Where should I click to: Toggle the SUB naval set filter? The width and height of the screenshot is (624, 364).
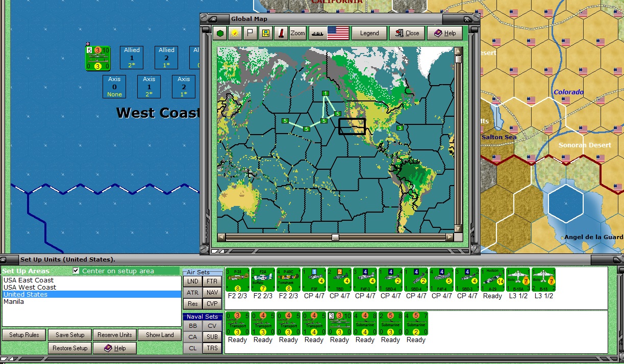click(x=212, y=337)
